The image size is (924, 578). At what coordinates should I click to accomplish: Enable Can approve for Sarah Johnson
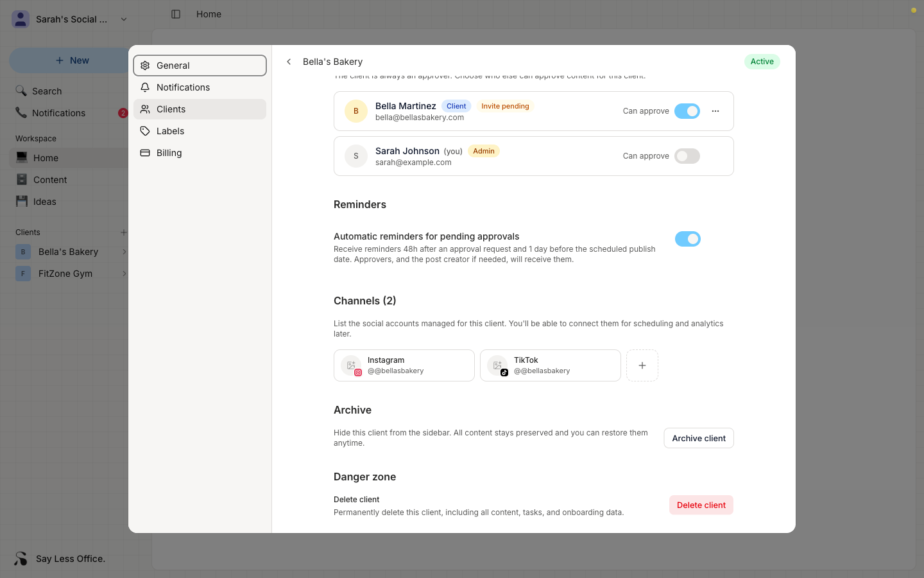coord(687,156)
